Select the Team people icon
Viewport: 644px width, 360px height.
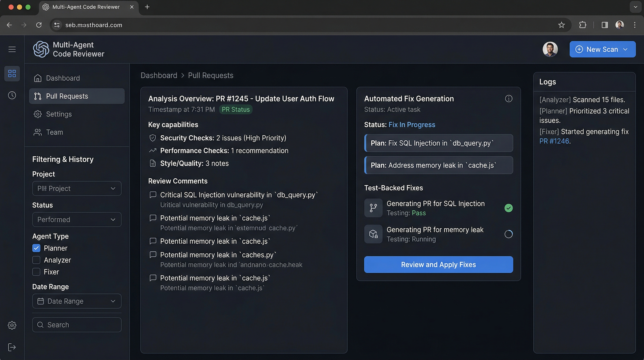pos(38,132)
